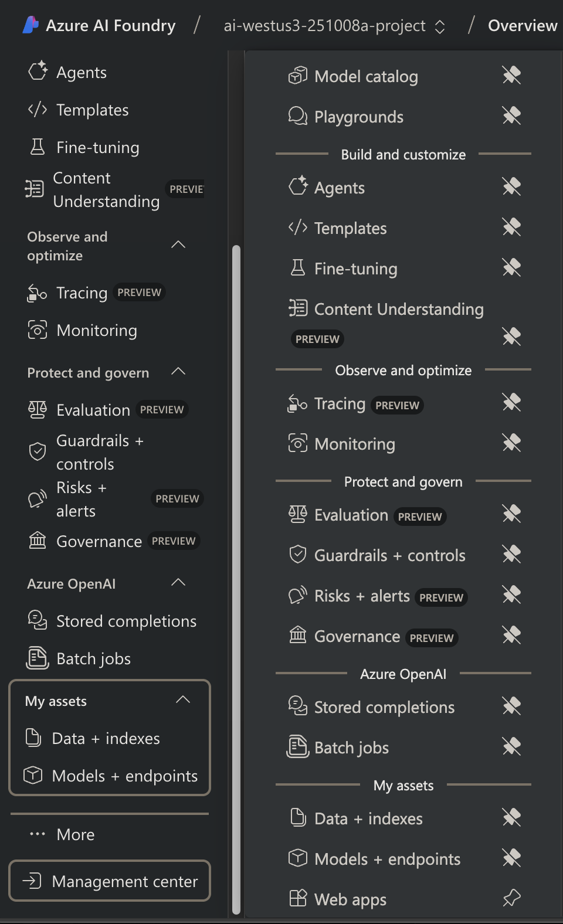The width and height of the screenshot is (563, 924).
Task: Open the Management center
Action: click(109, 881)
